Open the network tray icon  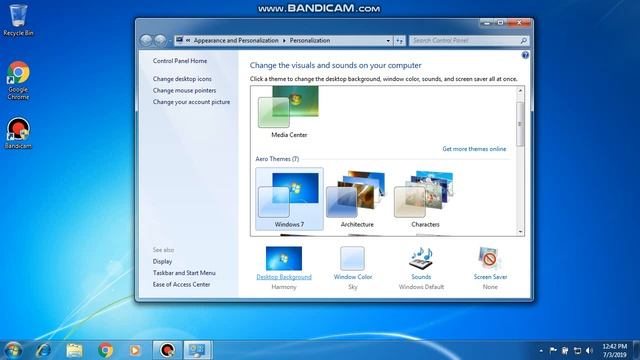(577, 351)
